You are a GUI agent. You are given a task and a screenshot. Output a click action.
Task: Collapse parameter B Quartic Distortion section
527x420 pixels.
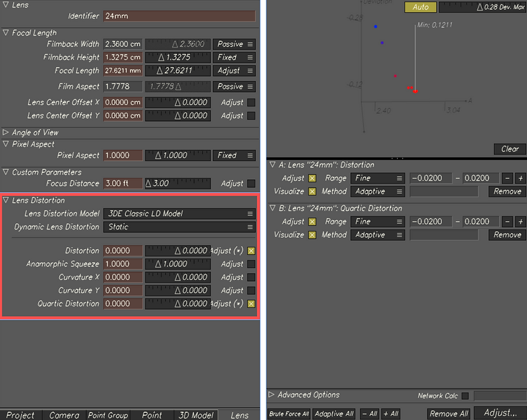tap(272, 208)
